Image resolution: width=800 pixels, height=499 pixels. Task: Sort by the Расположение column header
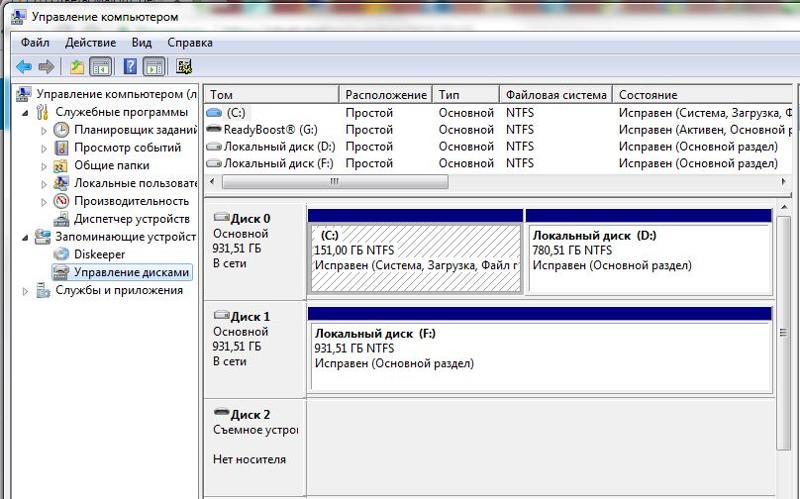pyautogui.click(x=386, y=94)
